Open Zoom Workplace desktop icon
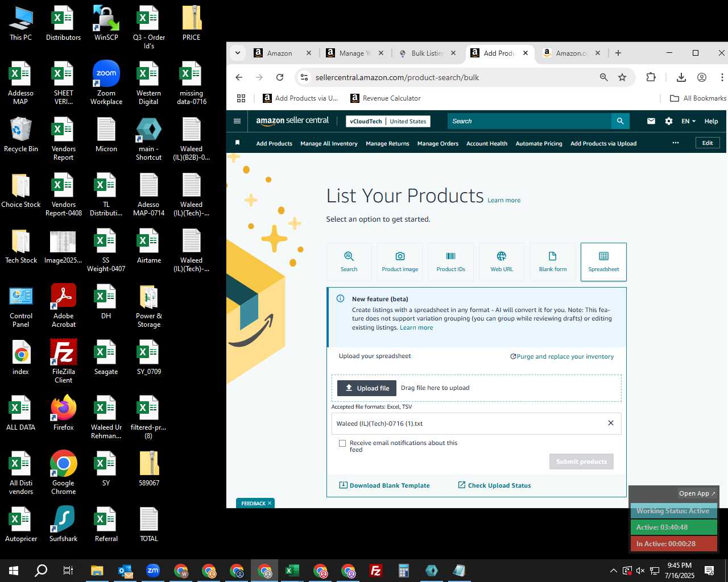This screenshot has height=582, width=728. [x=106, y=83]
